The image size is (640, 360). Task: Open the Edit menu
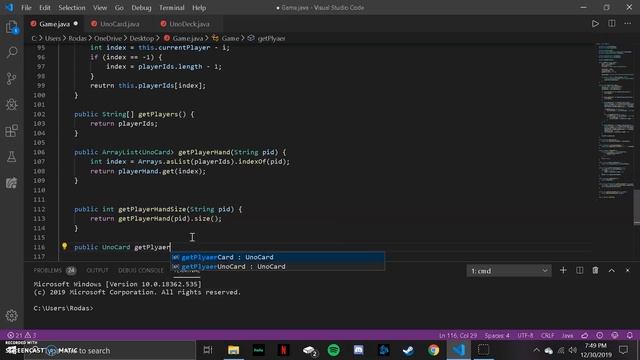pos(44,7)
